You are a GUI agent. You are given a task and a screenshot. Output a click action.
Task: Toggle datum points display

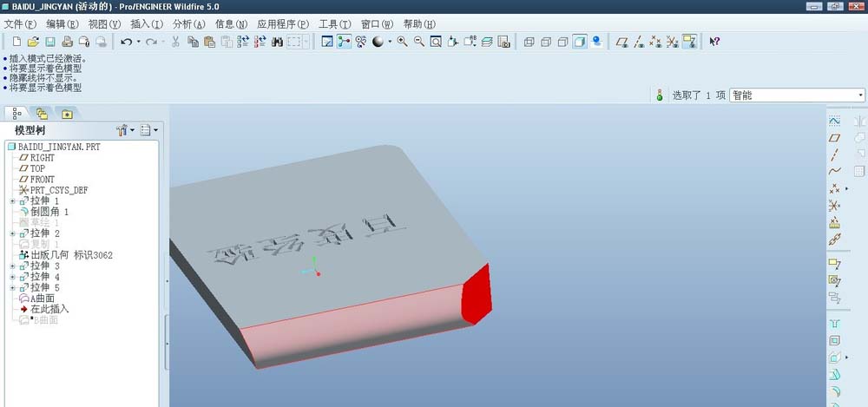(654, 42)
